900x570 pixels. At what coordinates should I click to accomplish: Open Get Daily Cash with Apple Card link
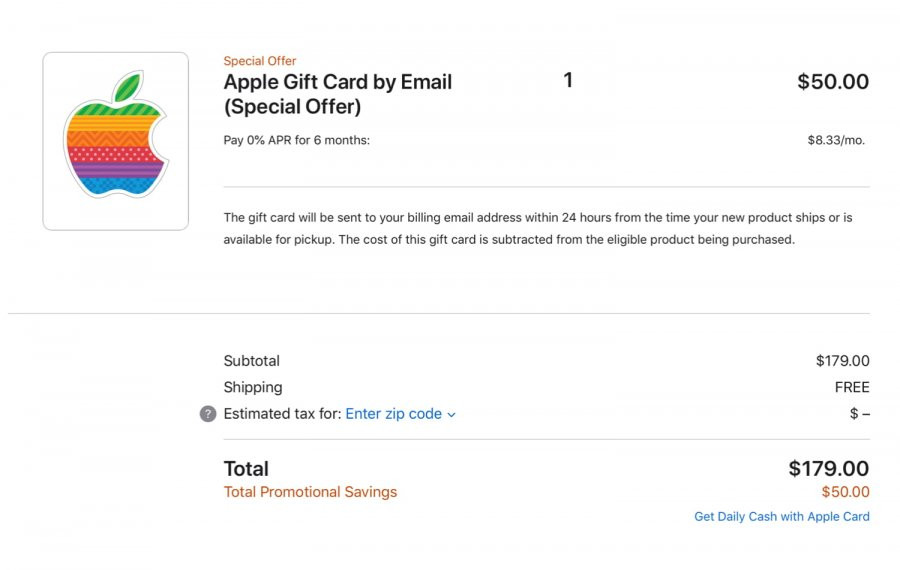tap(782, 517)
